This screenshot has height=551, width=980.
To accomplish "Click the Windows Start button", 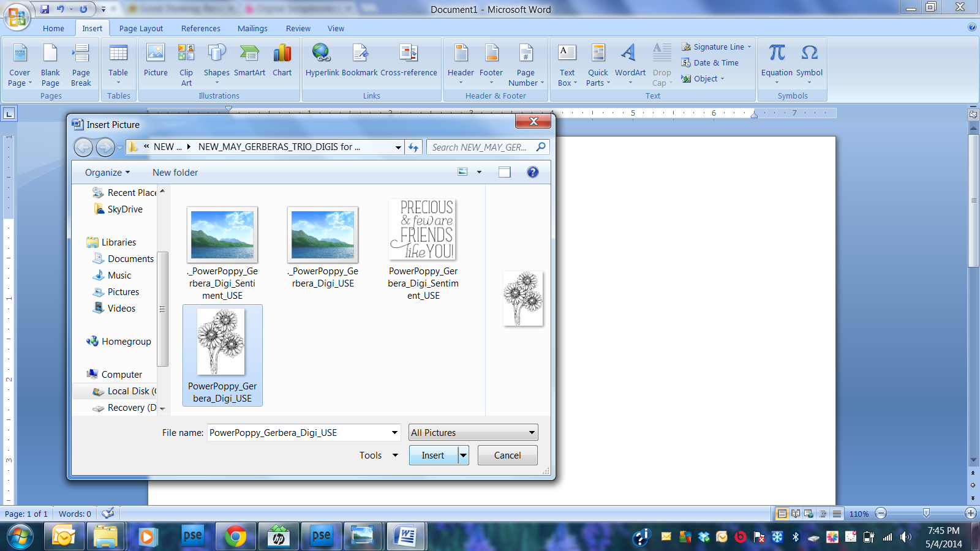I will pyautogui.click(x=20, y=536).
